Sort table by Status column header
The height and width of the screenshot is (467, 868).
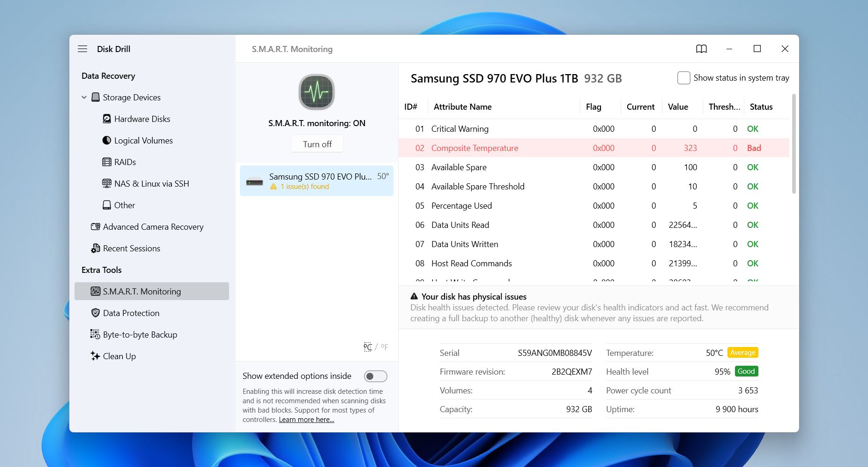click(x=761, y=107)
